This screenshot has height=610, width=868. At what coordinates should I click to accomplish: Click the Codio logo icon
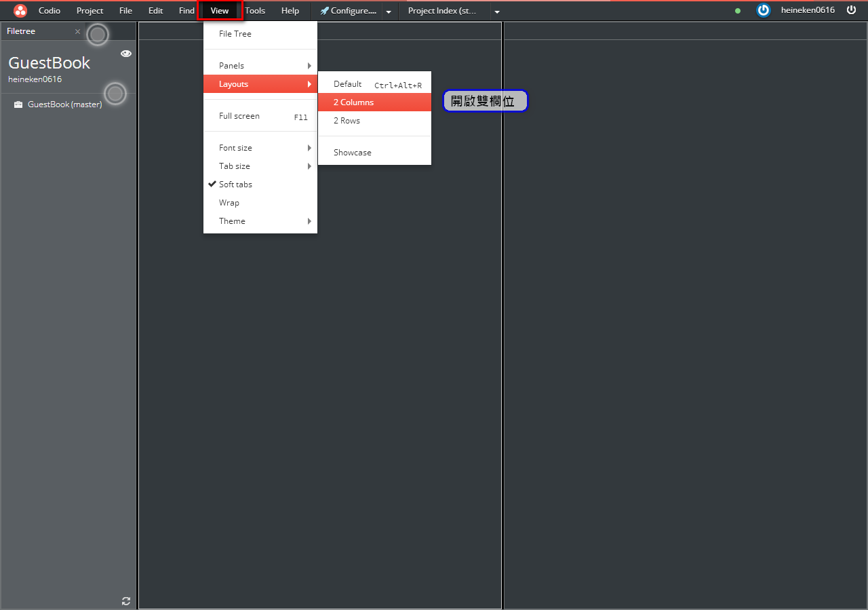click(20, 10)
